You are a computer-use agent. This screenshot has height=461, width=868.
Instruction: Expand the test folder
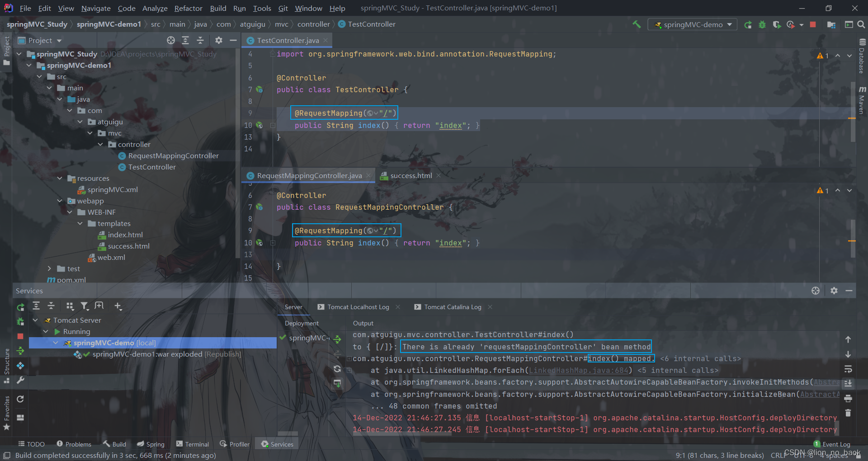pyautogui.click(x=49, y=268)
